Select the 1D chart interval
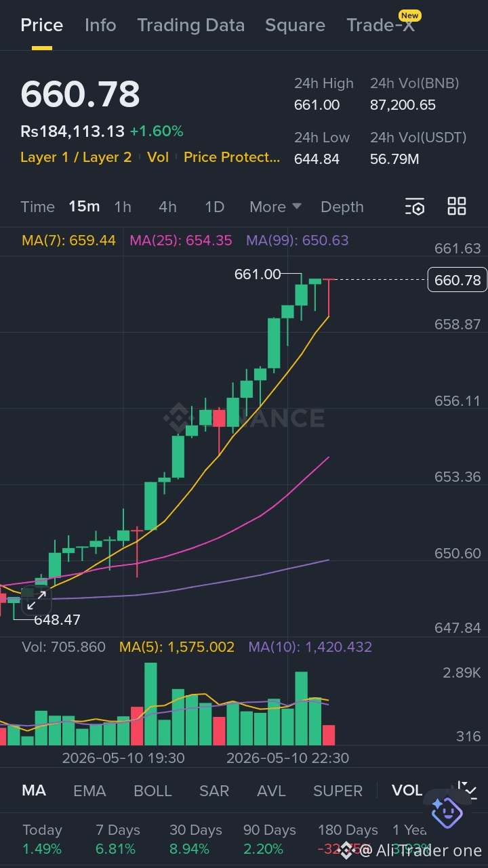The width and height of the screenshot is (488, 868). [214, 207]
